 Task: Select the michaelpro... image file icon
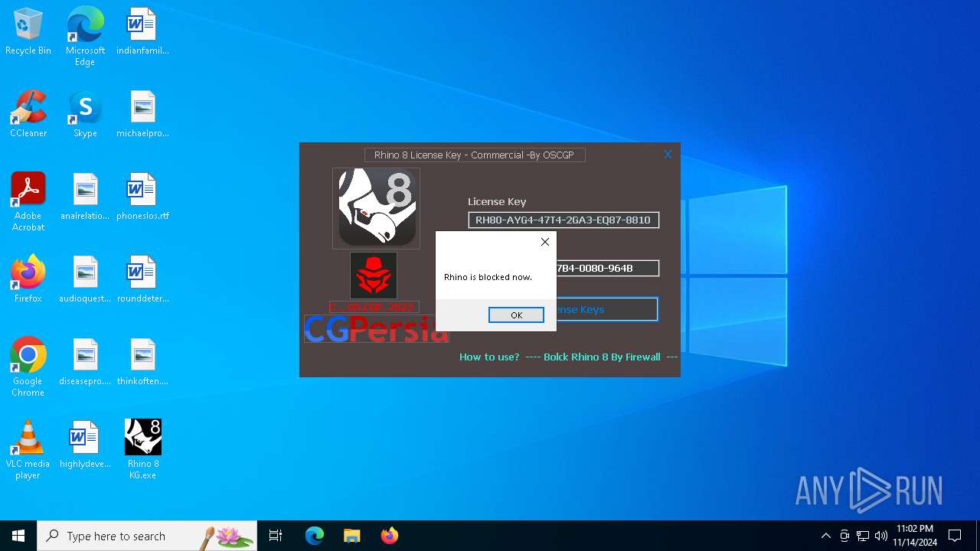(142, 115)
